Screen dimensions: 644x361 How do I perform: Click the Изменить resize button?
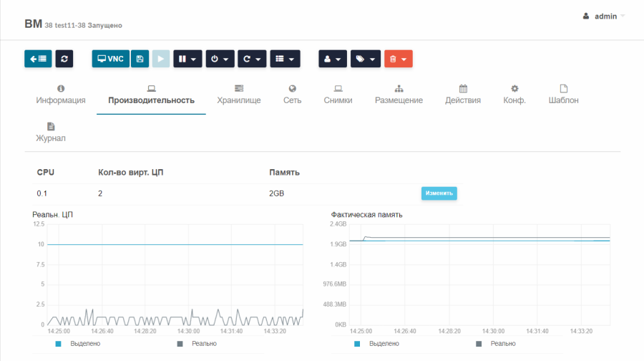(x=439, y=193)
